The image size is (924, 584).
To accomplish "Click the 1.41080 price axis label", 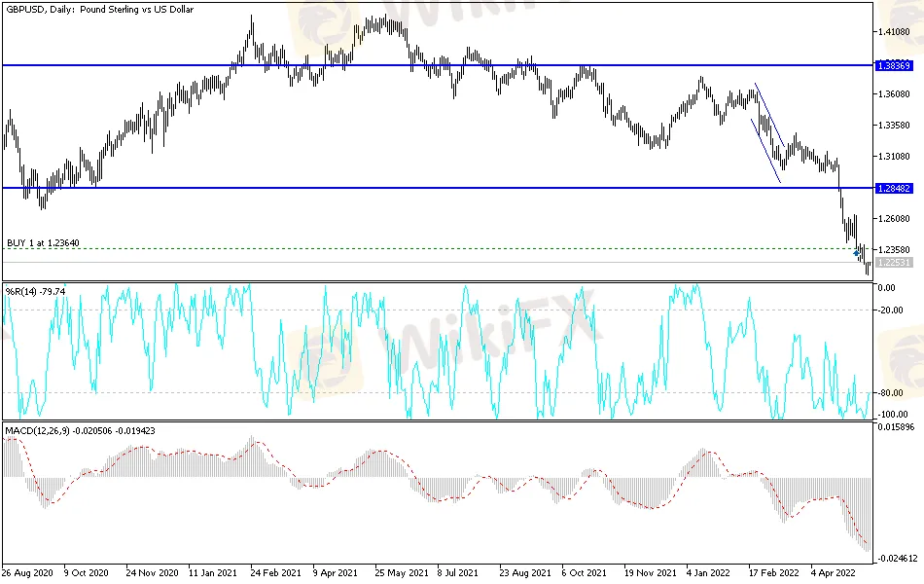I will click(x=892, y=32).
